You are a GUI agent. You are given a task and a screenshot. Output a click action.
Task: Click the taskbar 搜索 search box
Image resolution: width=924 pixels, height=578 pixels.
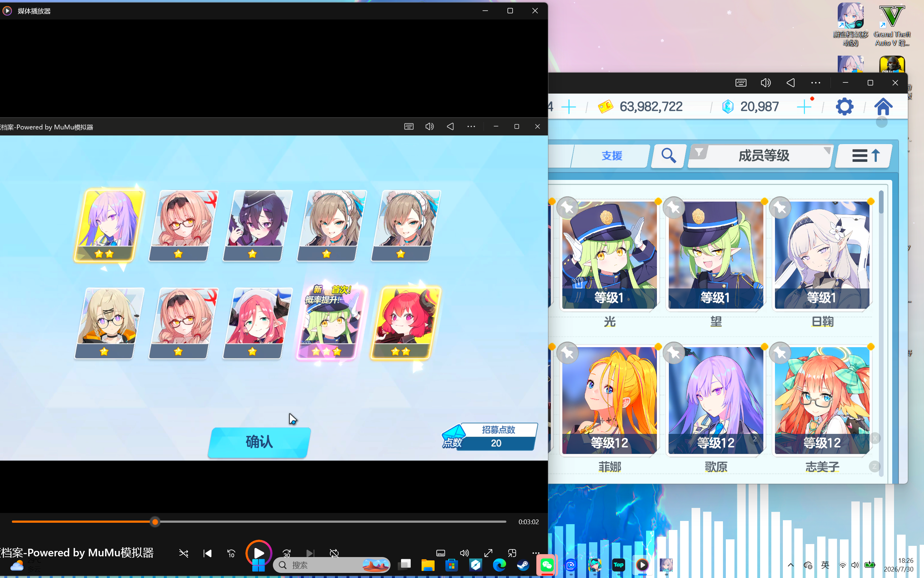[x=331, y=565]
